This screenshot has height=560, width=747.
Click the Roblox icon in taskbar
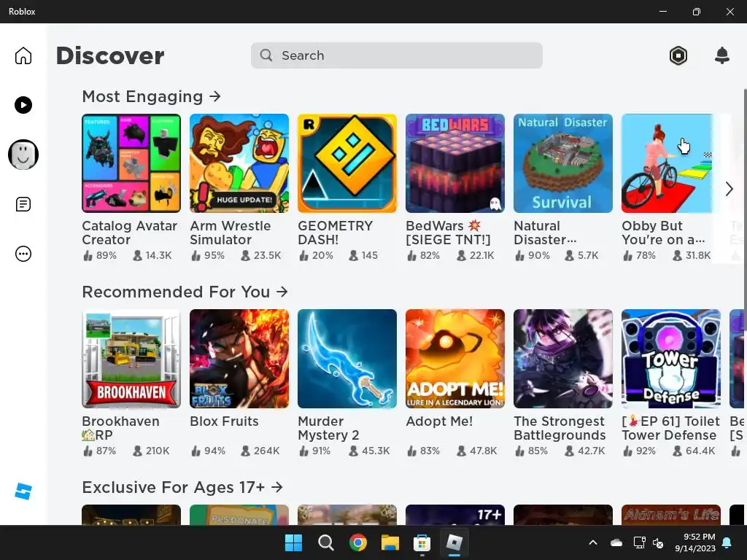pos(454,542)
